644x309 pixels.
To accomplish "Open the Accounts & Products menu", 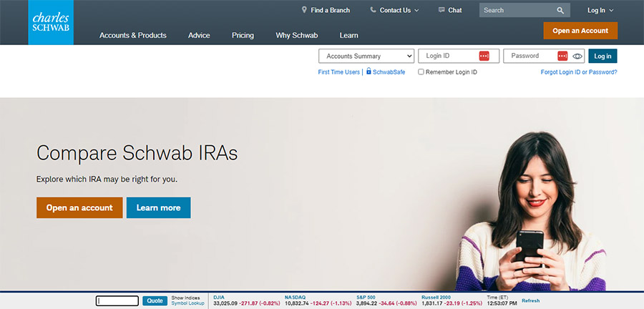I will click(x=132, y=35).
